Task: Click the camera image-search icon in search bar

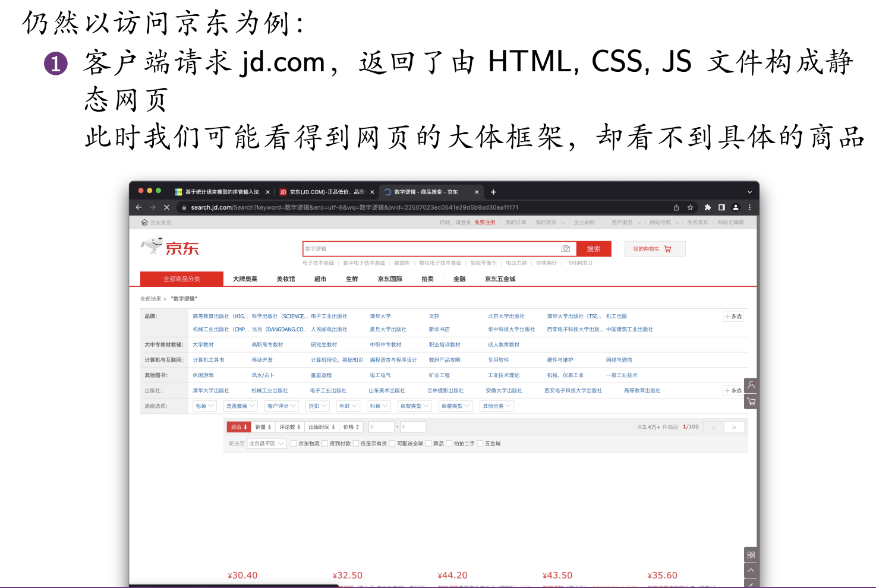Action: point(566,248)
